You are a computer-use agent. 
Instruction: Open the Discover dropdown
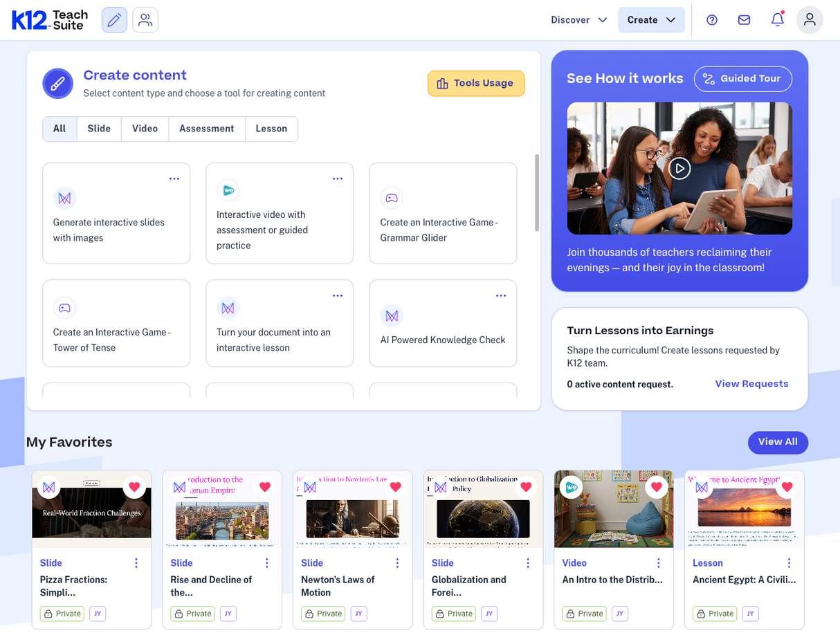coord(578,19)
